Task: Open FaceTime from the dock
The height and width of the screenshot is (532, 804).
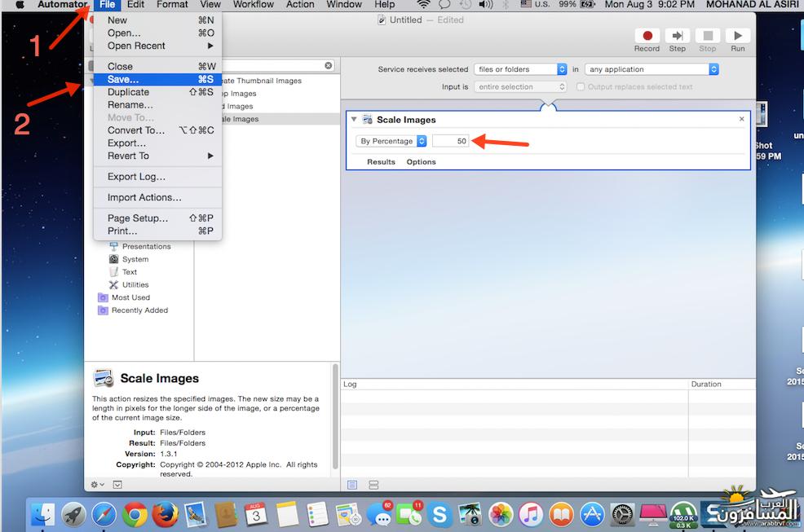Action: 409,514
